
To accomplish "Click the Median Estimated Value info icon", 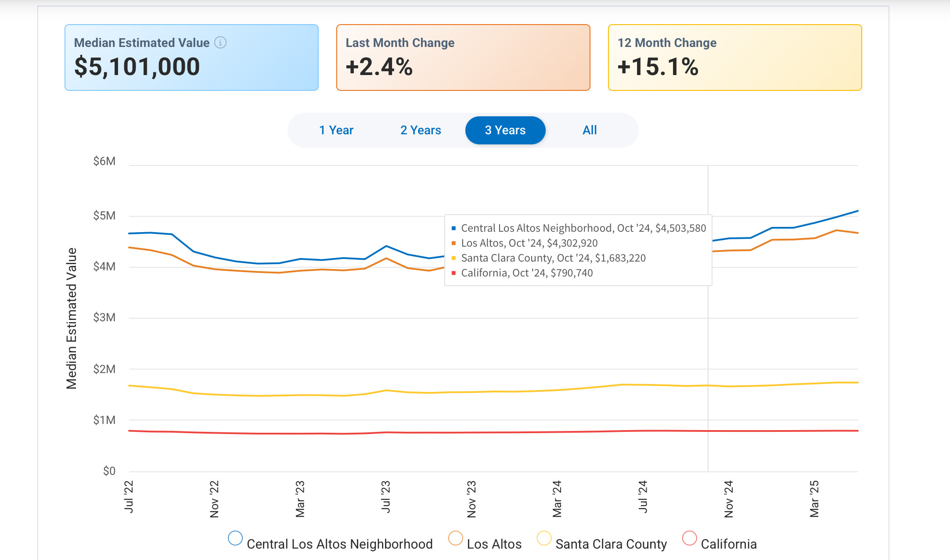I will coord(220,43).
